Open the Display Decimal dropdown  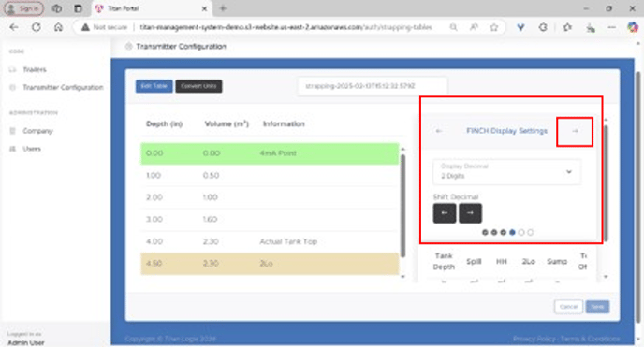pyautogui.click(x=506, y=172)
